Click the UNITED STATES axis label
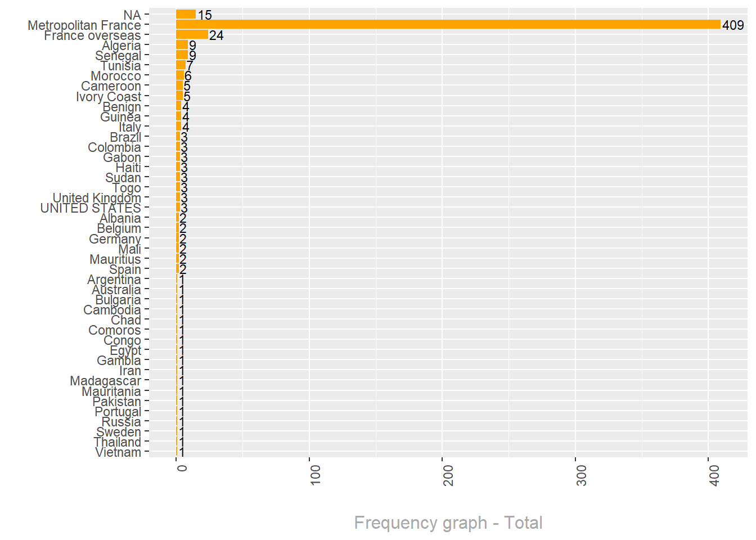756x540 pixels. pos(91,208)
